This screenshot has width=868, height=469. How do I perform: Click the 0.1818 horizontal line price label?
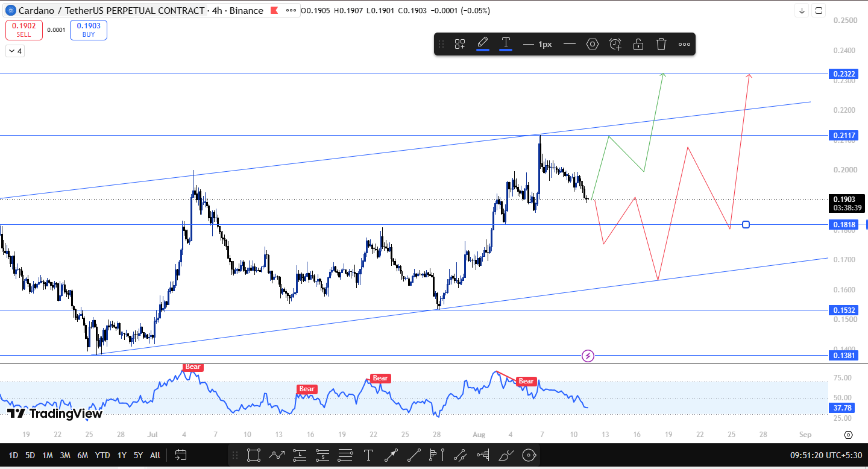[844, 225]
